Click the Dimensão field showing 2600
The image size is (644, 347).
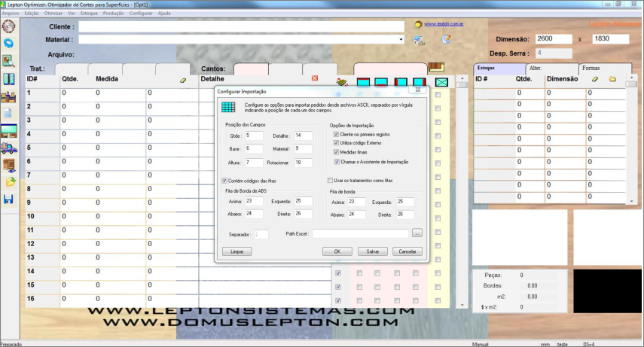point(554,38)
